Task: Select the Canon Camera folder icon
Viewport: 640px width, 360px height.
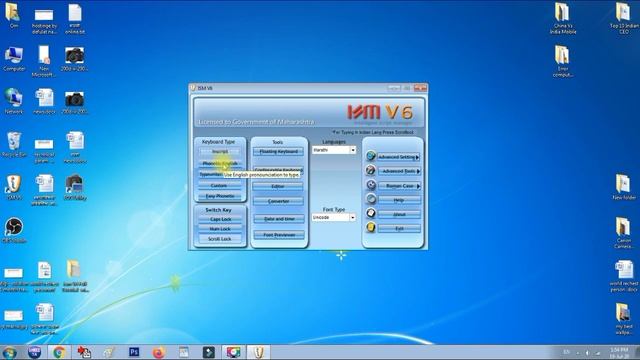Action: 624,233
